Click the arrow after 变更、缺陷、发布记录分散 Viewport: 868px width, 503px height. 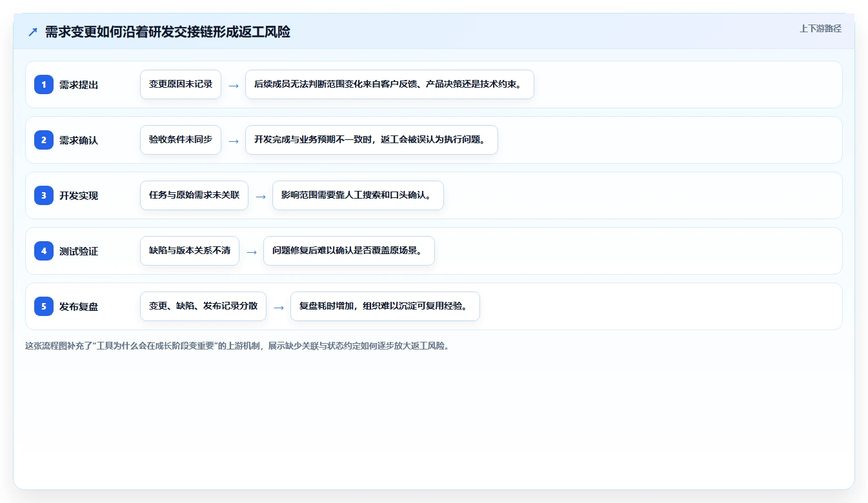coord(279,307)
